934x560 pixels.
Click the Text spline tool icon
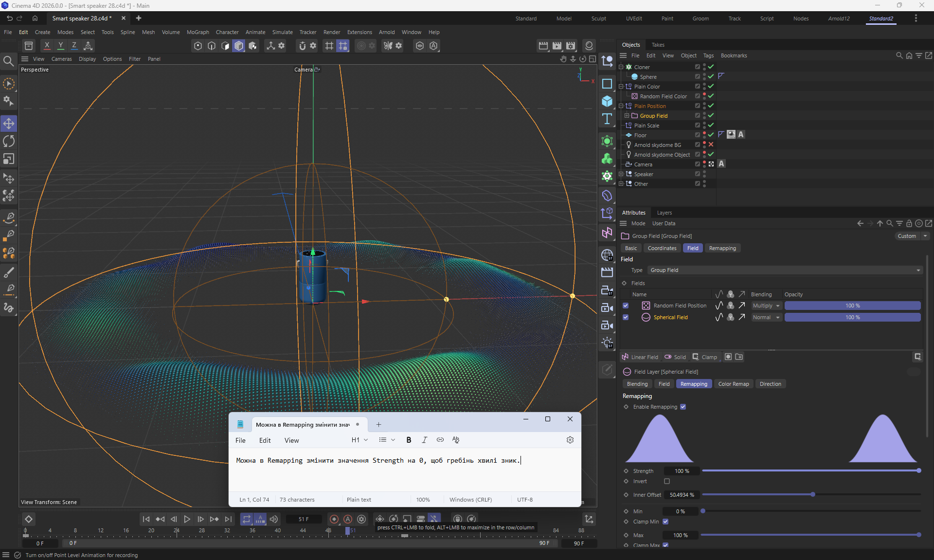tap(607, 119)
